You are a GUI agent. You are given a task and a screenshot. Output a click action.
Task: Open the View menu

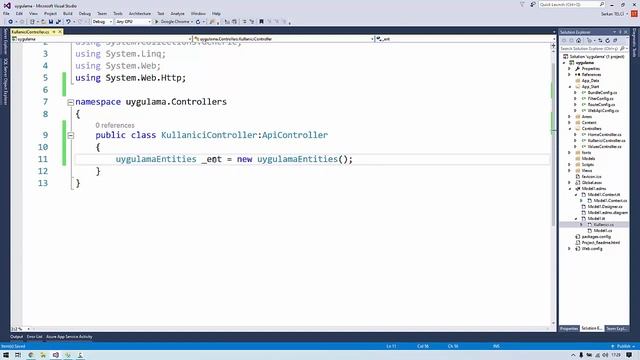[x=33, y=13]
